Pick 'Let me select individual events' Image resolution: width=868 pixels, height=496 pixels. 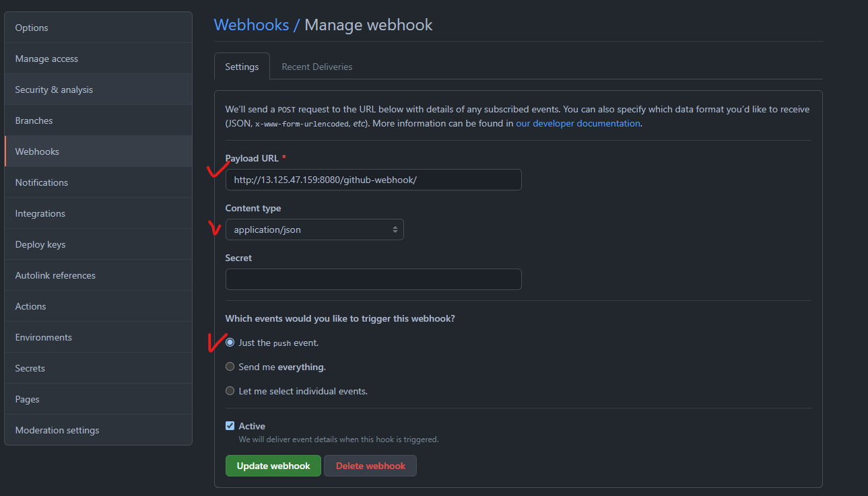(x=230, y=391)
